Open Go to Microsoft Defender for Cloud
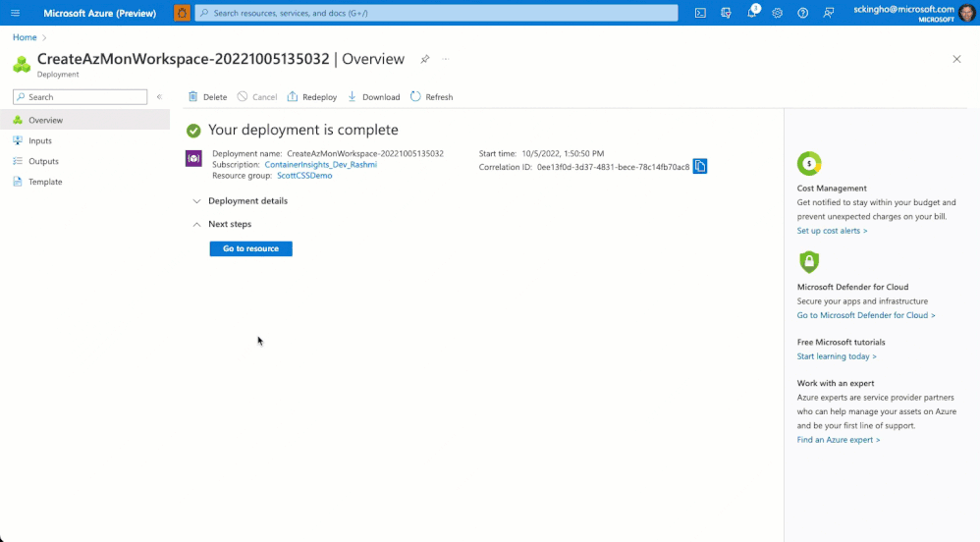Viewport: 980px width, 542px height. 866,315
